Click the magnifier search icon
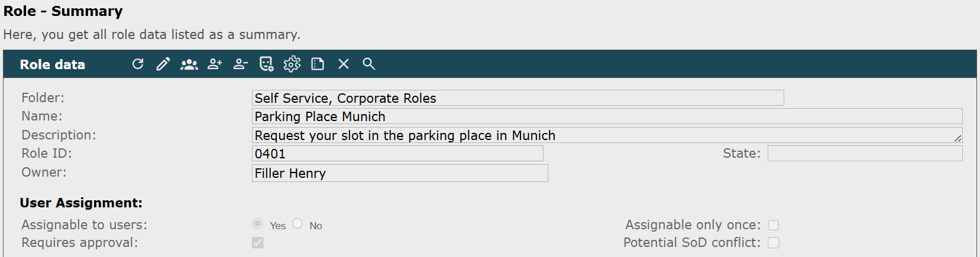This screenshot has width=980, height=257. (369, 64)
